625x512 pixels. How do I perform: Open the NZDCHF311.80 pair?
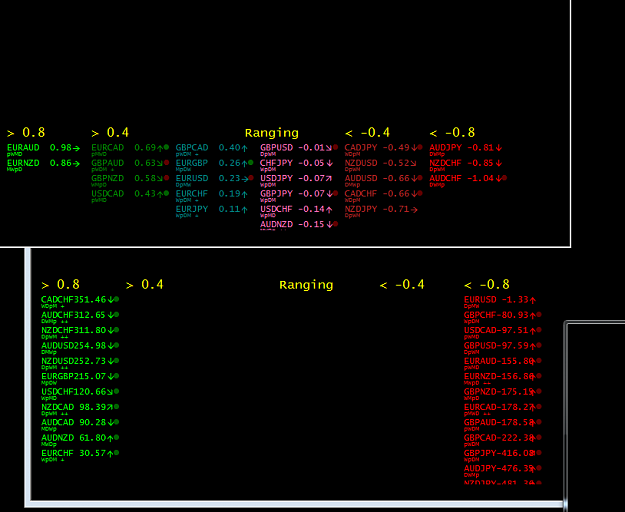[80, 330]
